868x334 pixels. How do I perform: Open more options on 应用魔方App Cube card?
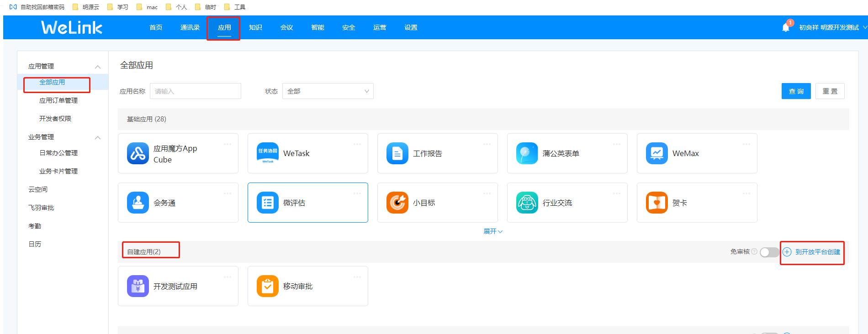pyautogui.click(x=228, y=144)
